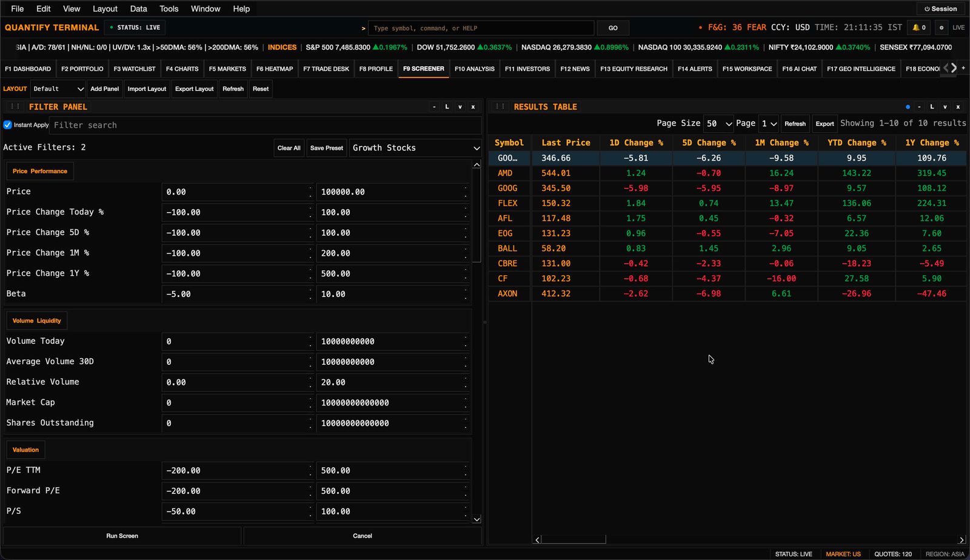Click the Volume Liquidity section label
Image resolution: width=970 pixels, height=560 pixels.
click(37, 321)
